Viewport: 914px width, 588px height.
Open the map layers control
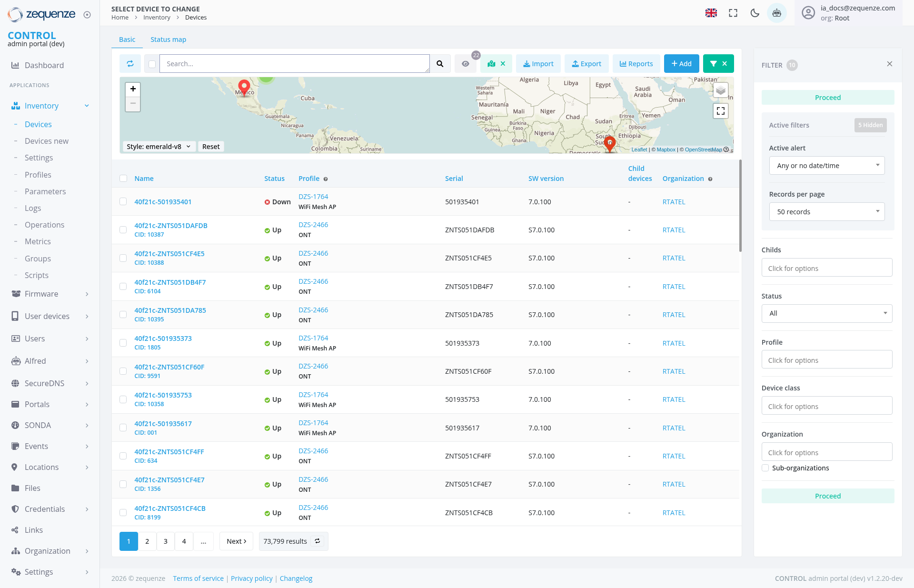[720, 90]
